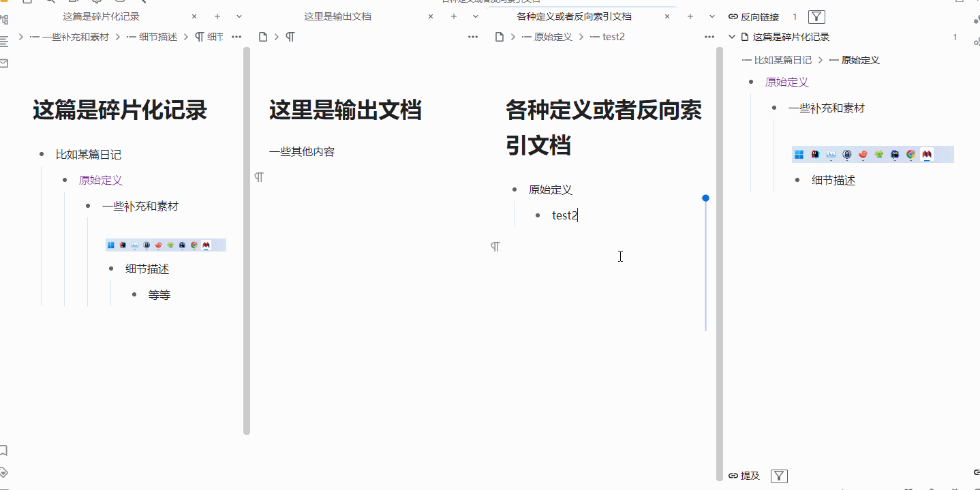
Task: Click the purple 原始定义 link in the document
Action: (101, 180)
